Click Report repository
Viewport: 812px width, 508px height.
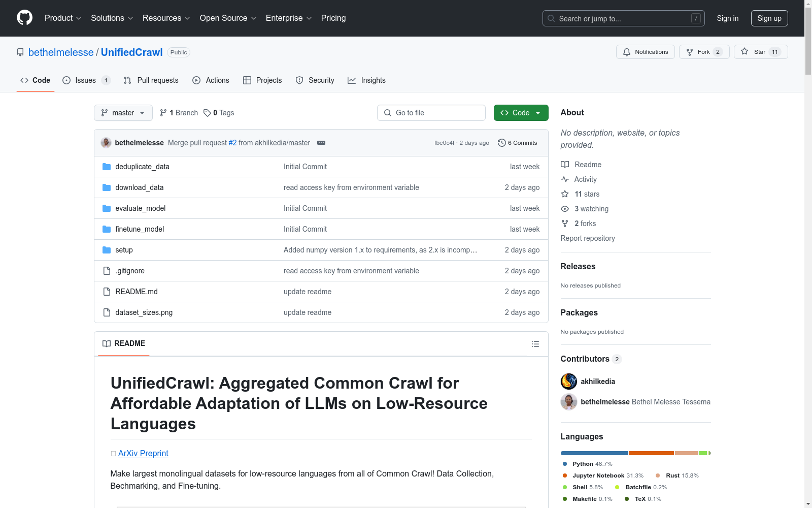588,238
